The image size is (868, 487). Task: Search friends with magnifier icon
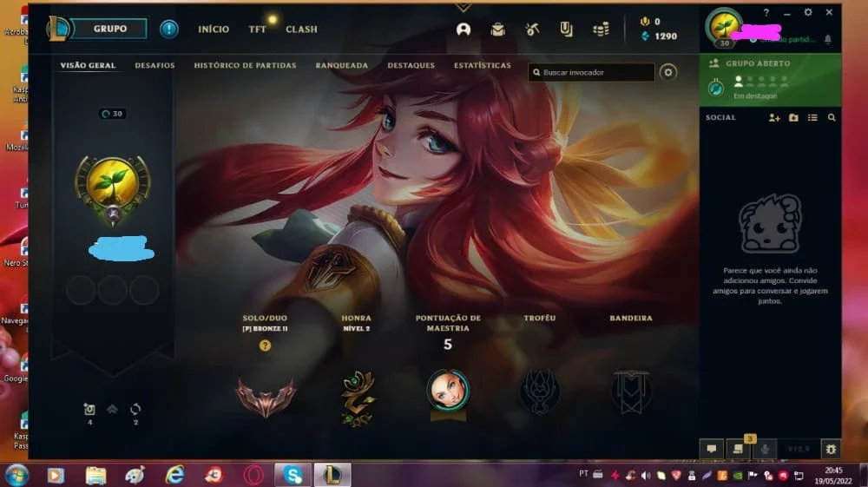832,118
